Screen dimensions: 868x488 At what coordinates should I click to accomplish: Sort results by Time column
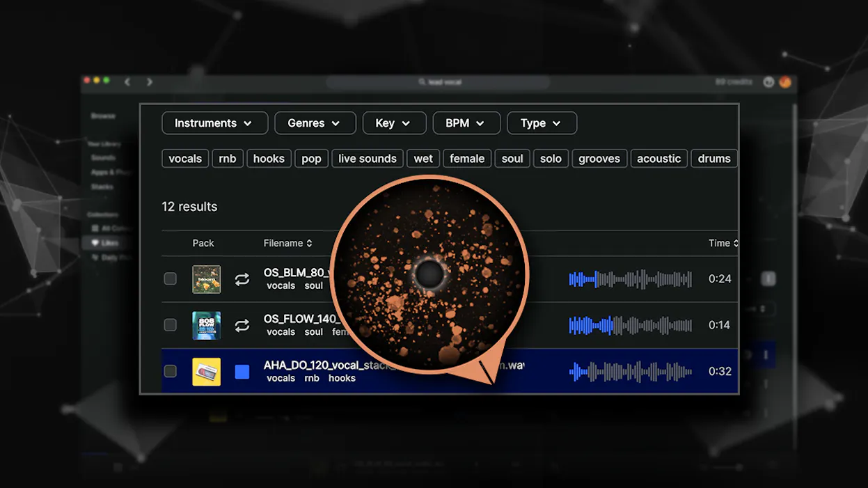click(723, 243)
